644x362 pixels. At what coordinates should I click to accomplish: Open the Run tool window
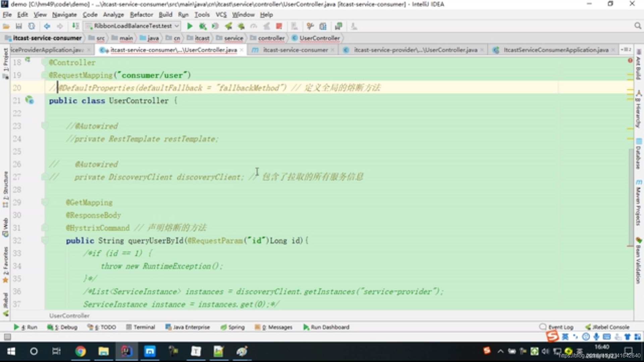pos(25,327)
